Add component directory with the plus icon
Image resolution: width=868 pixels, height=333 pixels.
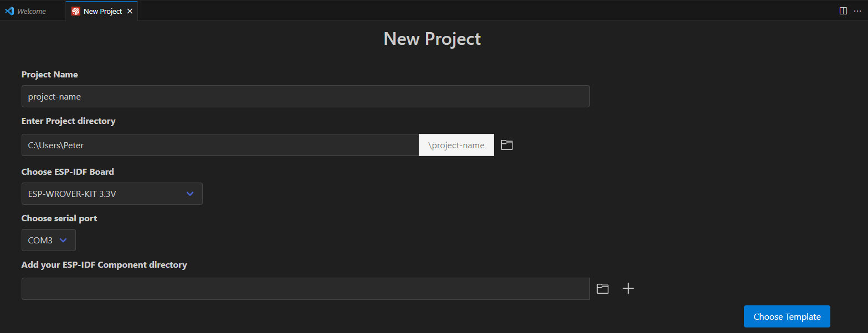click(628, 289)
